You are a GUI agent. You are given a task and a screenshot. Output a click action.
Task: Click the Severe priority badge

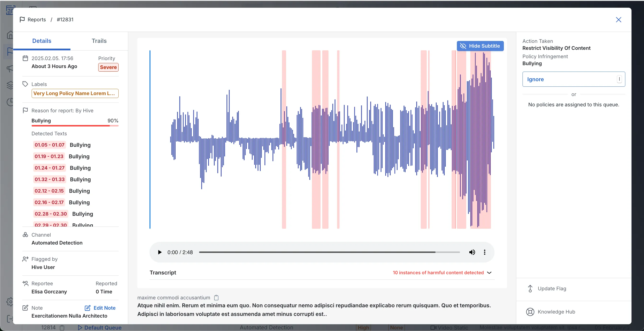tap(108, 67)
